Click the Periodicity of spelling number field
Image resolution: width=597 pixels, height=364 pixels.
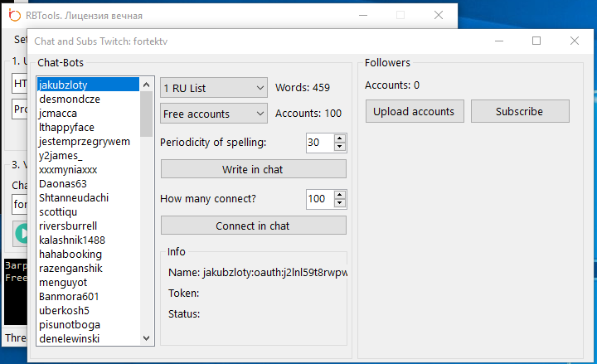tap(318, 143)
